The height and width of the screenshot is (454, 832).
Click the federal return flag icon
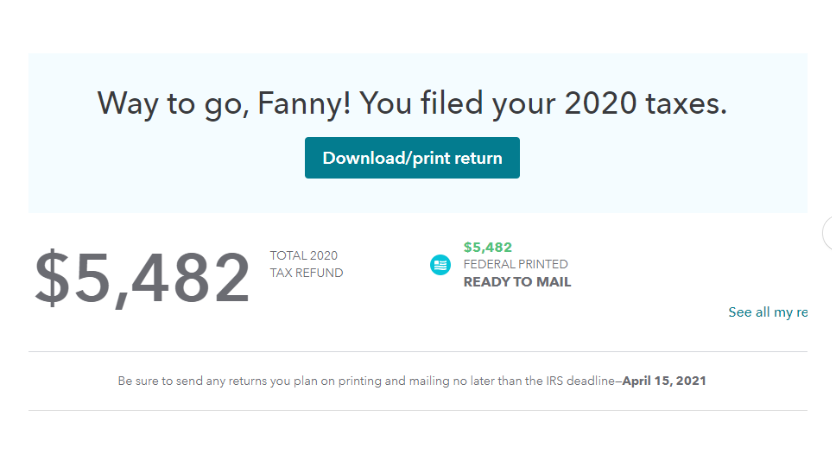click(x=440, y=265)
